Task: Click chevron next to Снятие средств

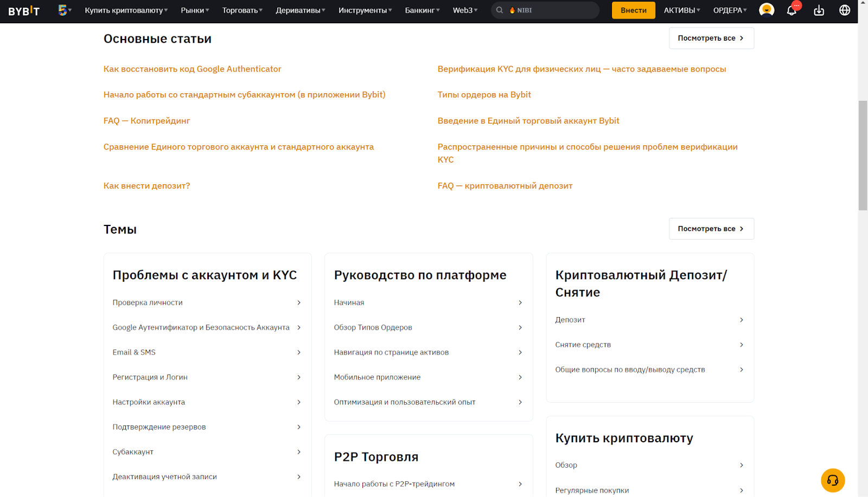Action: (742, 345)
